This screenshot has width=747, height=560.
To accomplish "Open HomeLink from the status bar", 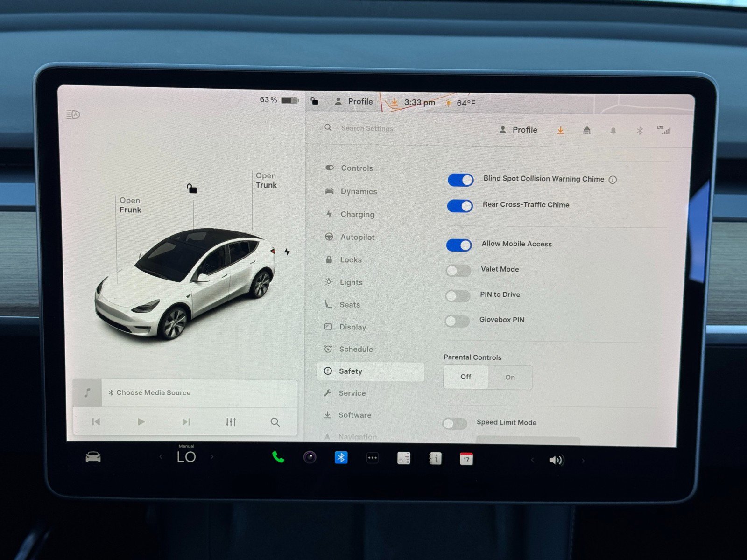I will tap(587, 131).
